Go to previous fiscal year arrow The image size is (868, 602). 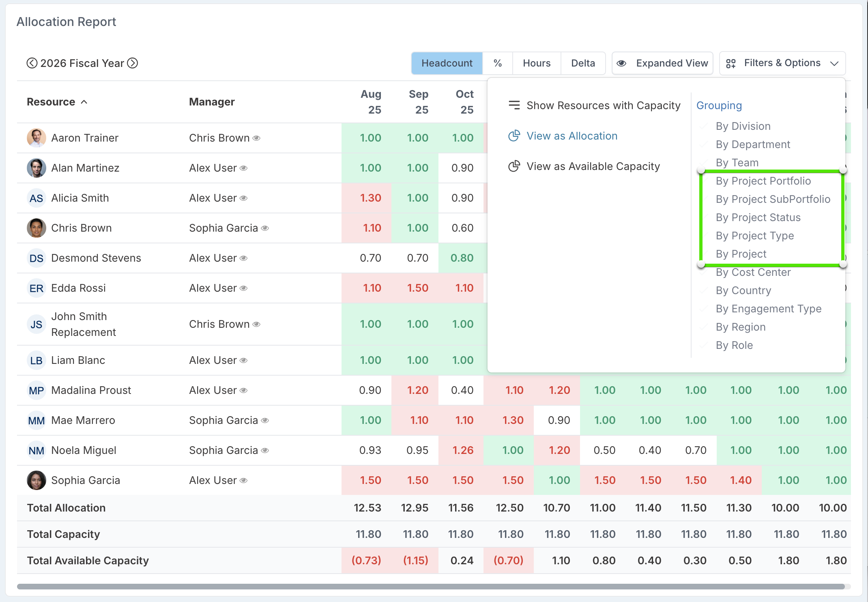coord(32,63)
